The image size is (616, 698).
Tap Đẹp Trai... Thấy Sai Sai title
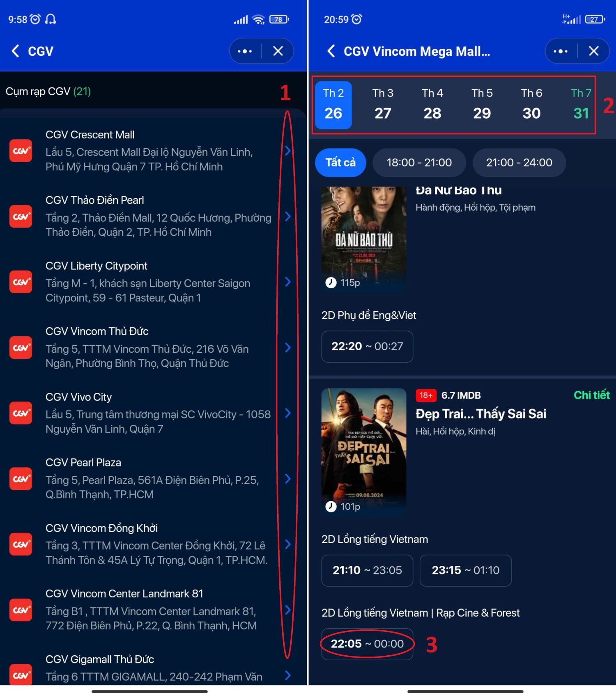pyautogui.click(x=481, y=414)
